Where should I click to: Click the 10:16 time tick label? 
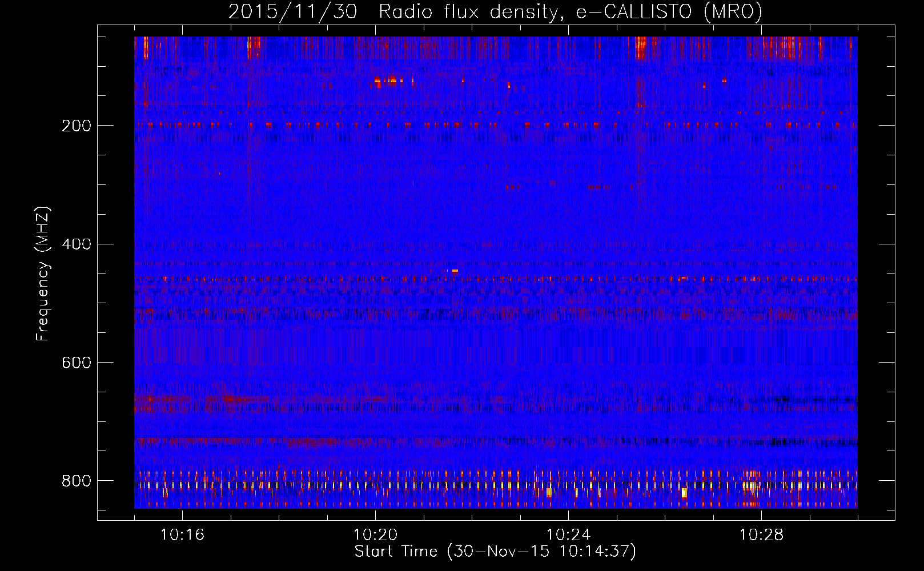(182, 535)
